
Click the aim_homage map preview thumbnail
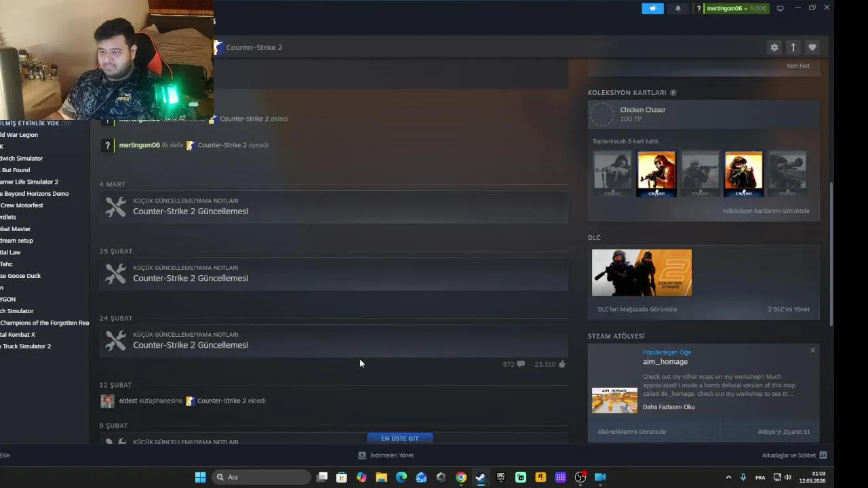click(x=614, y=400)
